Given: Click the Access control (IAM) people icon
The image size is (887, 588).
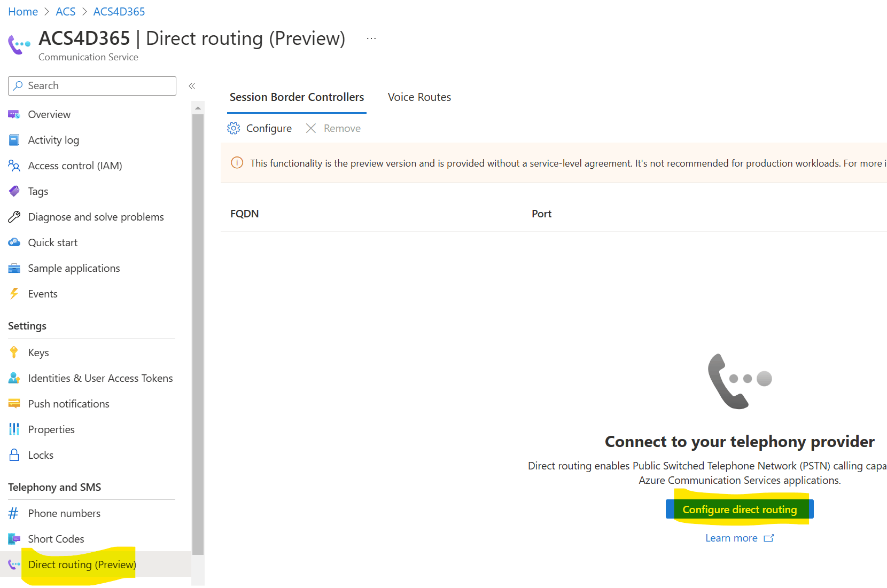Looking at the screenshot, I should [x=14, y=166].
